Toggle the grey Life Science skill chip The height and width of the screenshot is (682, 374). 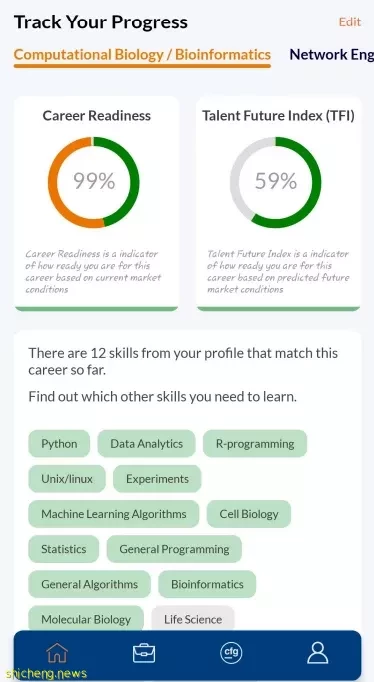pyautogui.click(x=193, y=618)
